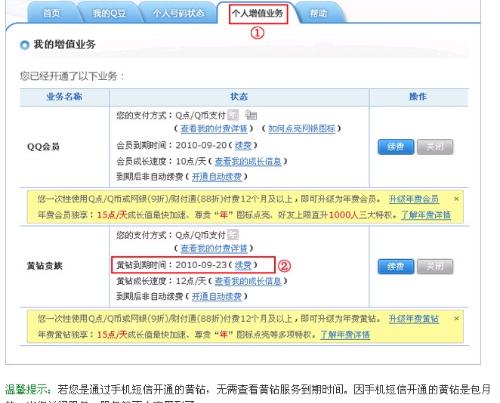
Task: Open 查看我的付费详情 link under QQ会员
Action: pos(214,128)
